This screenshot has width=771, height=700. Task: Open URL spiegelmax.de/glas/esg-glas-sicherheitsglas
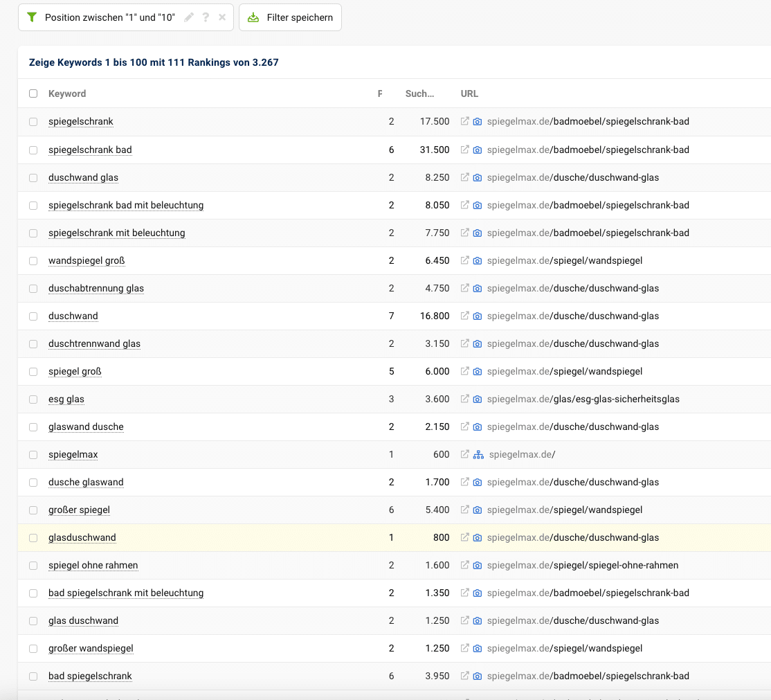tap(583, 399)
